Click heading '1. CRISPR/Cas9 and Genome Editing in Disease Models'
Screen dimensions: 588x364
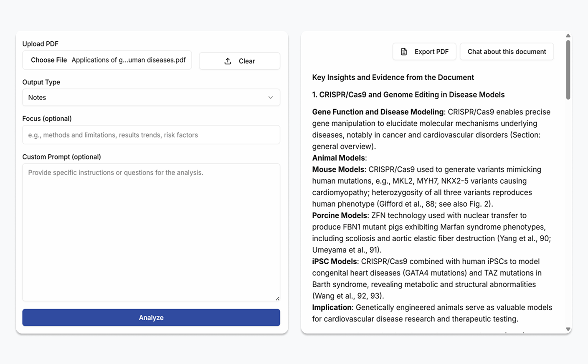[x=408, y=95]
